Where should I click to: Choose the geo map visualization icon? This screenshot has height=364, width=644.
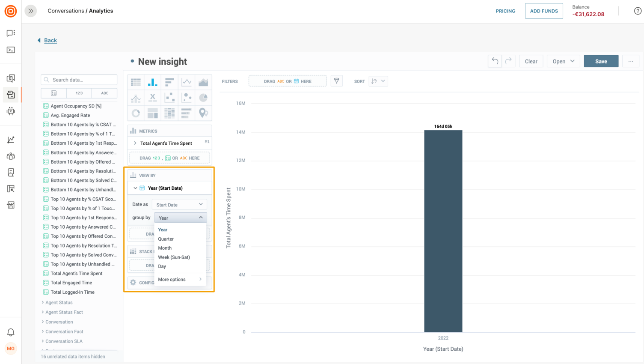tap(204, 113)
